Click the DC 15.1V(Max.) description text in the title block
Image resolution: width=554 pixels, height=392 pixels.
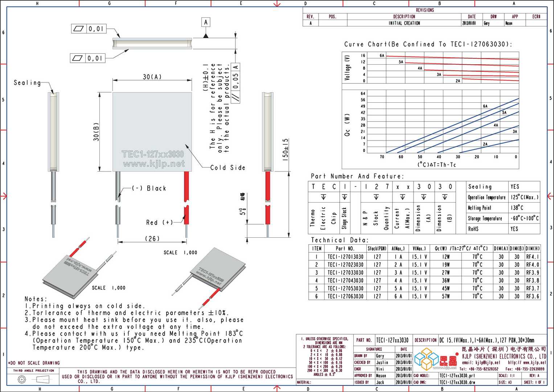[487, 340]
